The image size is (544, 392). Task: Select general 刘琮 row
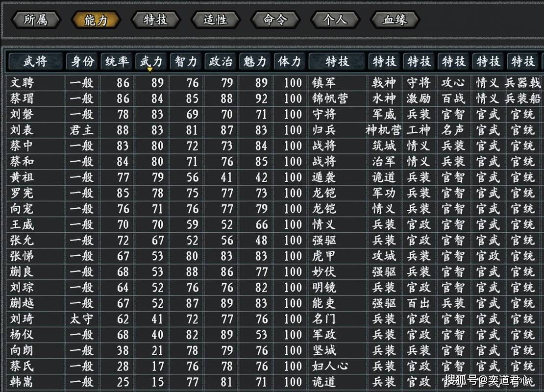pos(274,287)
